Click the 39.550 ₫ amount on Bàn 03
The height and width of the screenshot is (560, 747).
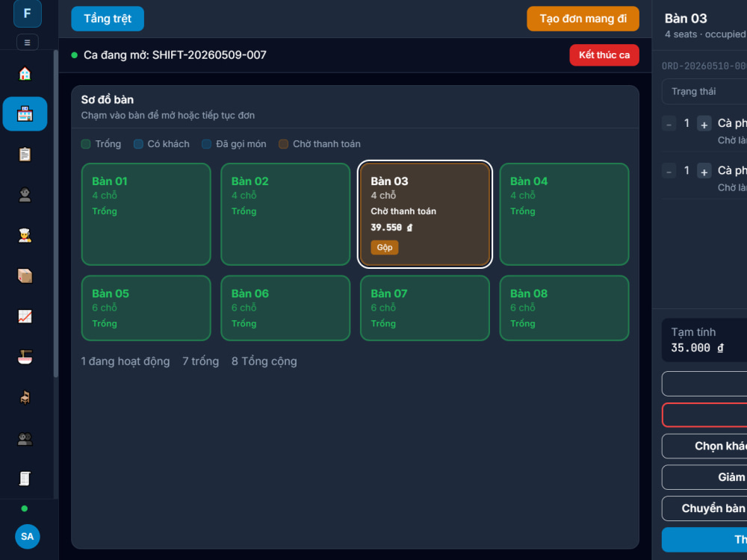(x=391, y=228)
